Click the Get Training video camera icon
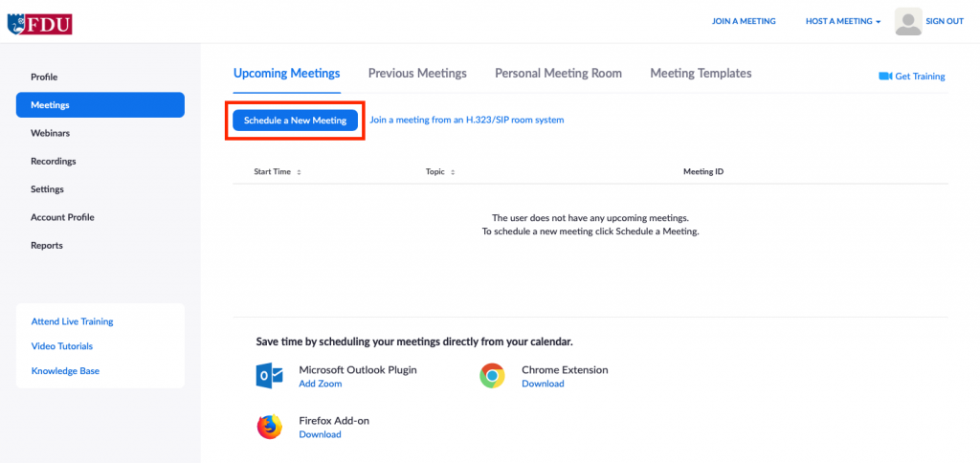The width and height of the screenshot is (980, 463). click(884, 77)
